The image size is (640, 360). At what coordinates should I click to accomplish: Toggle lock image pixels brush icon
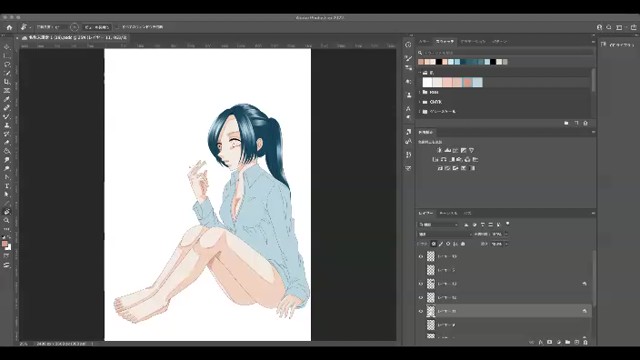(x=441, y=244)
